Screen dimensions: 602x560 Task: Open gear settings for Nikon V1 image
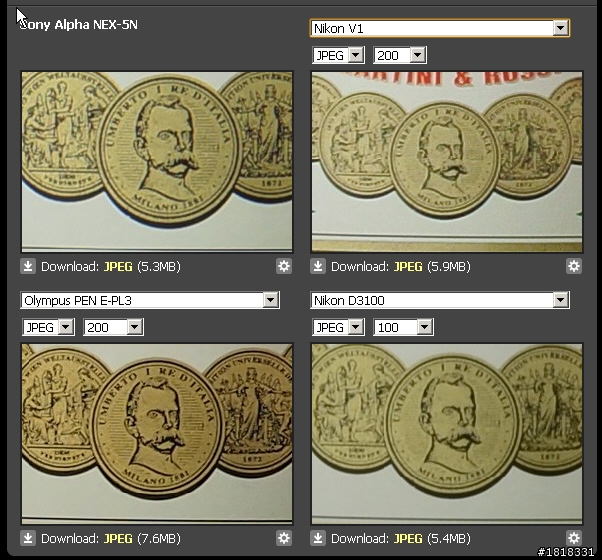(x=574, y=266)
